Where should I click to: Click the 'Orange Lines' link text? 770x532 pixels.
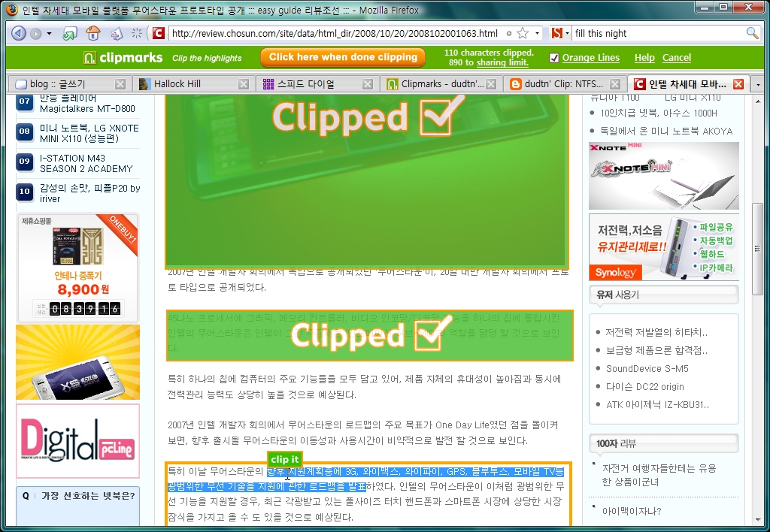[x=591, y=58]
